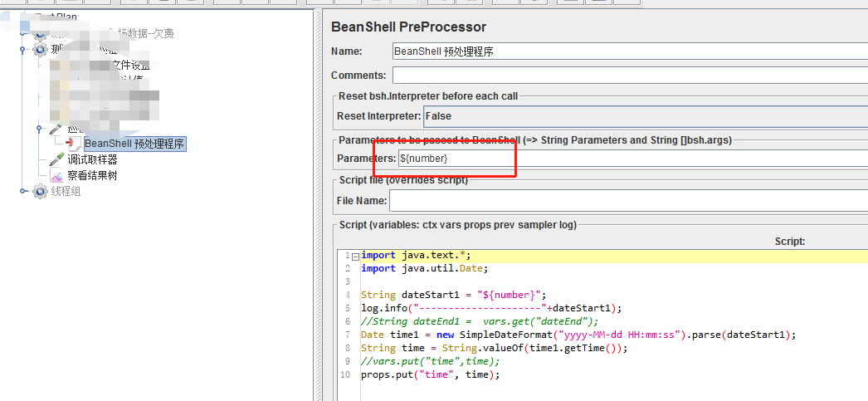
Task: Focus the script File Name field
Action: click(x=628, y=201)
